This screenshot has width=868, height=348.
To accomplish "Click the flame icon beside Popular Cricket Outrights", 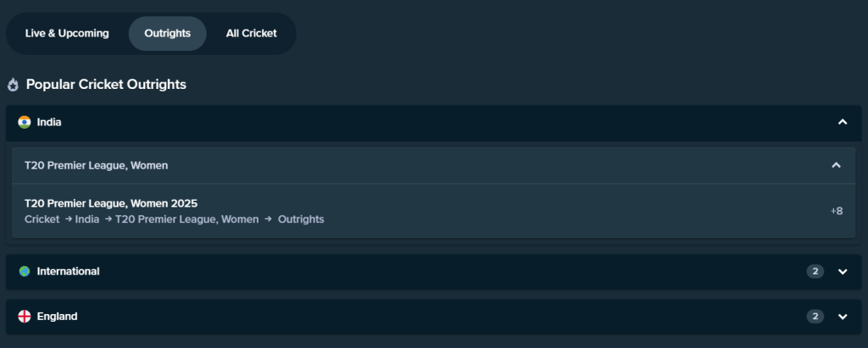I will point(13,85).
